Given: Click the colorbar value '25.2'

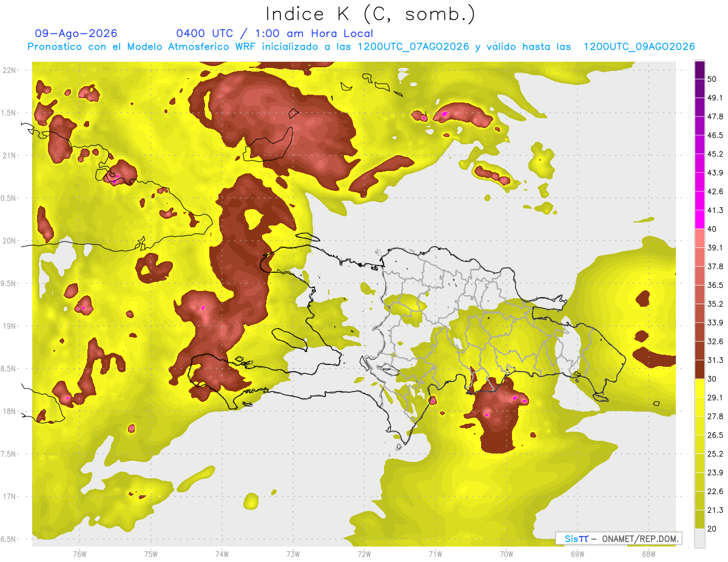Looking at the screenshot, I should click(715, 454).
